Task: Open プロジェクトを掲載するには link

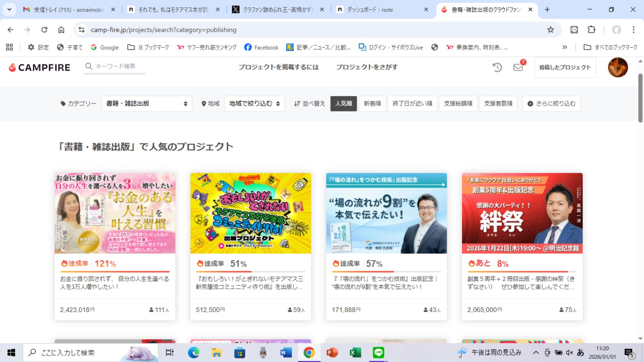Action: [278, 67]
